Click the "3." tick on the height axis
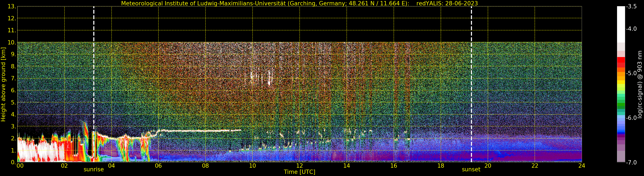Screen dimensions: 644x176 coord(13,126)
